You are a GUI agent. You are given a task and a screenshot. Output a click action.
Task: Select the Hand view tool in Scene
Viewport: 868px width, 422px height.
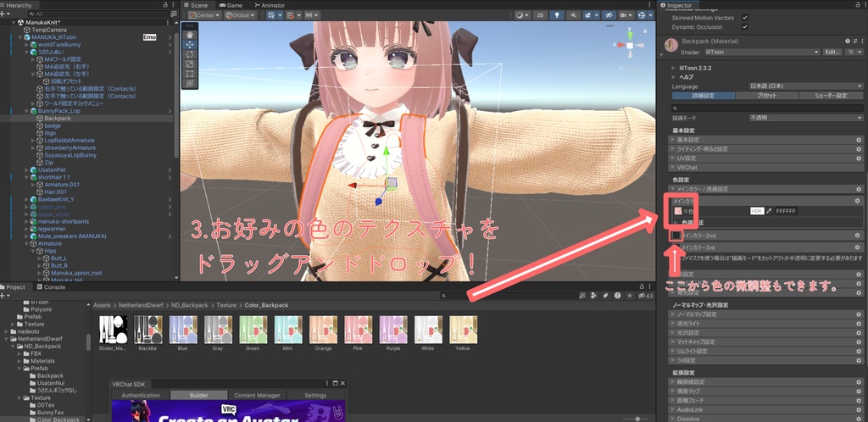[190, 35]
